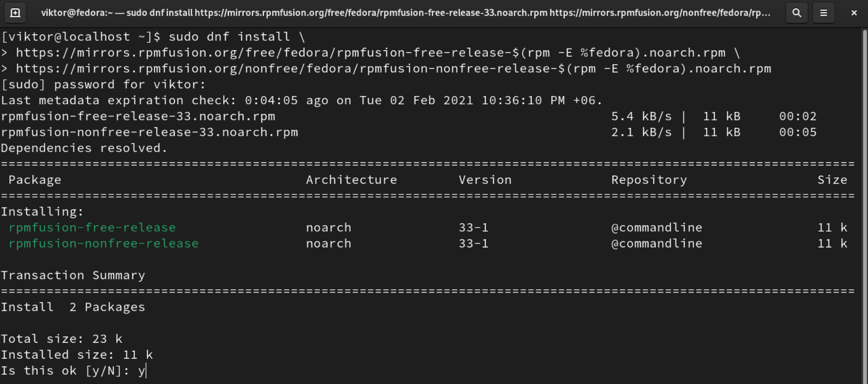Close the terminal window
This screenshot has height=384, width=868.
854,13
